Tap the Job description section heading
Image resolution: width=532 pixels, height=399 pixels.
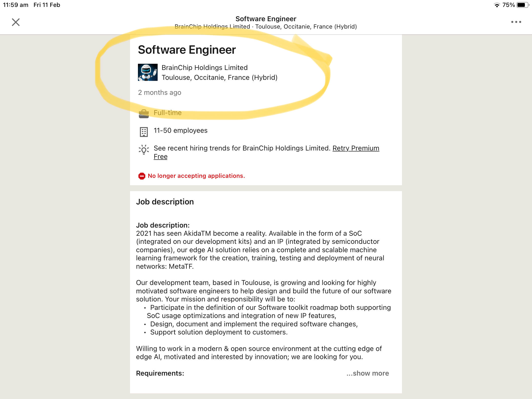pos(165,202)
